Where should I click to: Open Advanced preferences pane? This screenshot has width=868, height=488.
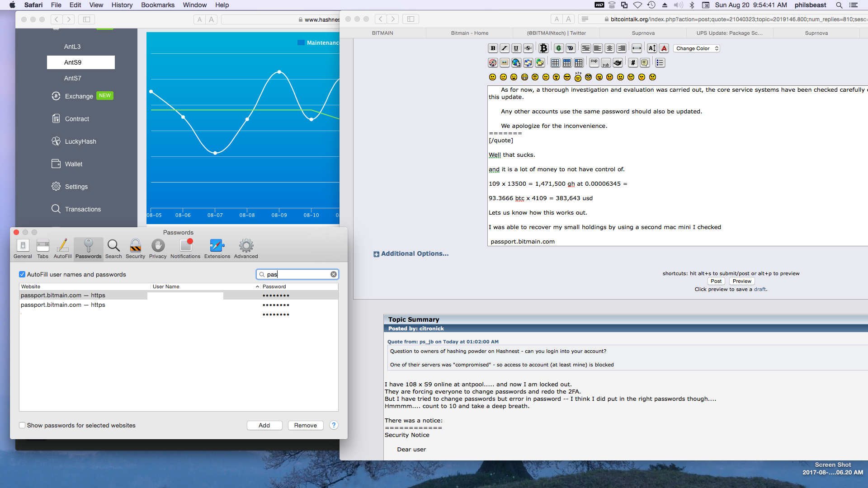(246, 249)
